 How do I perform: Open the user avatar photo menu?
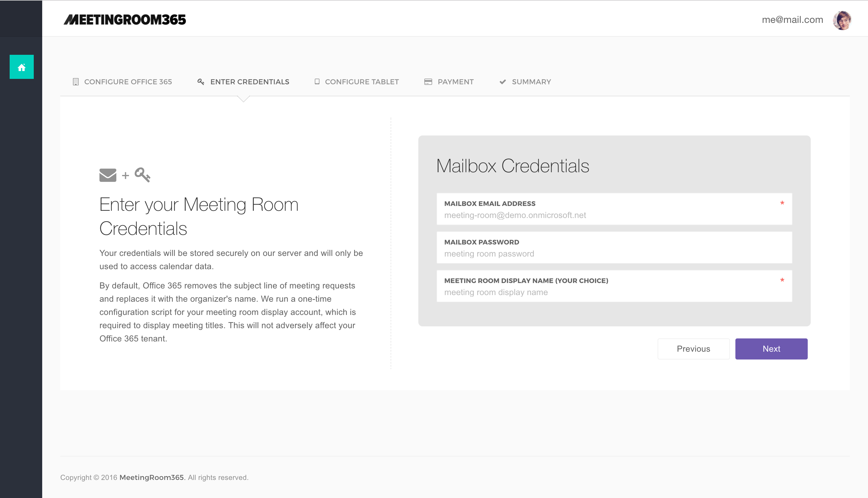pos(842,20)
